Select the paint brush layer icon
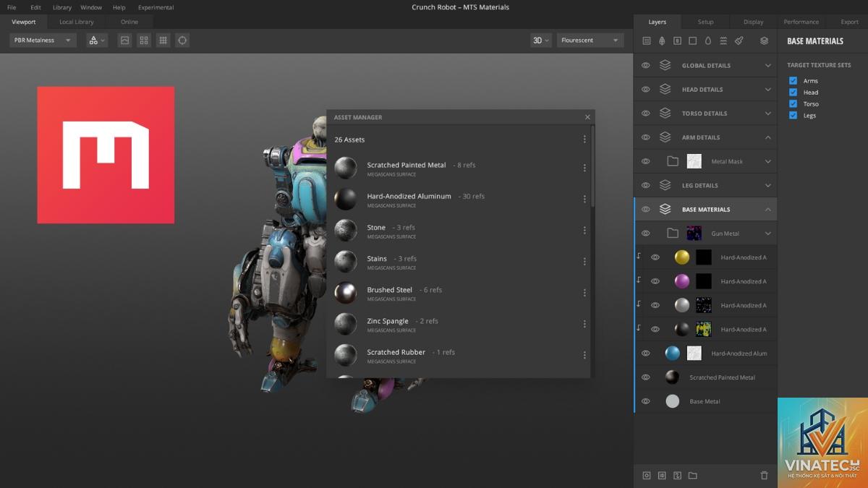Image resolution: width=868 pixels, height=488 pixels. 739,41
